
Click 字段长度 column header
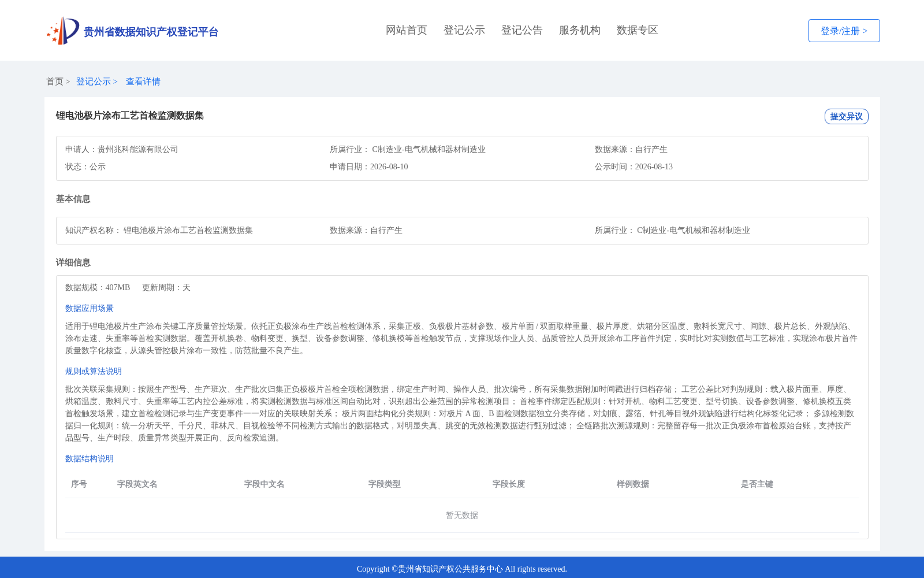(509, 484)
